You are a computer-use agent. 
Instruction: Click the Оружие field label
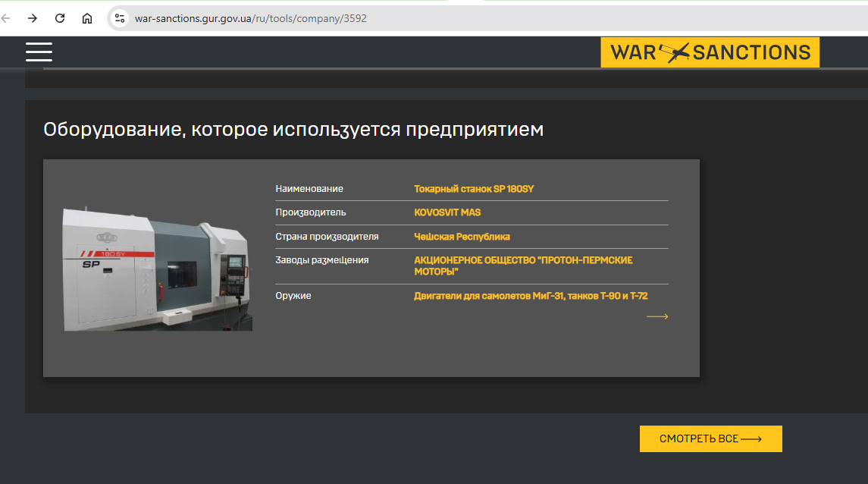293,296
